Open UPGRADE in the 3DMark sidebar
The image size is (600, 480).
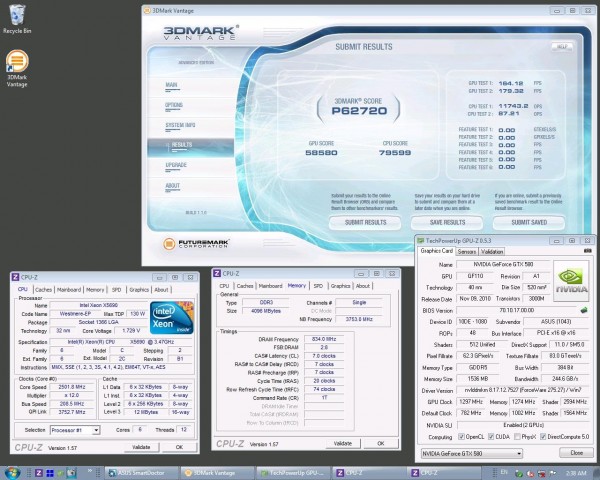[x=176, y=166]
